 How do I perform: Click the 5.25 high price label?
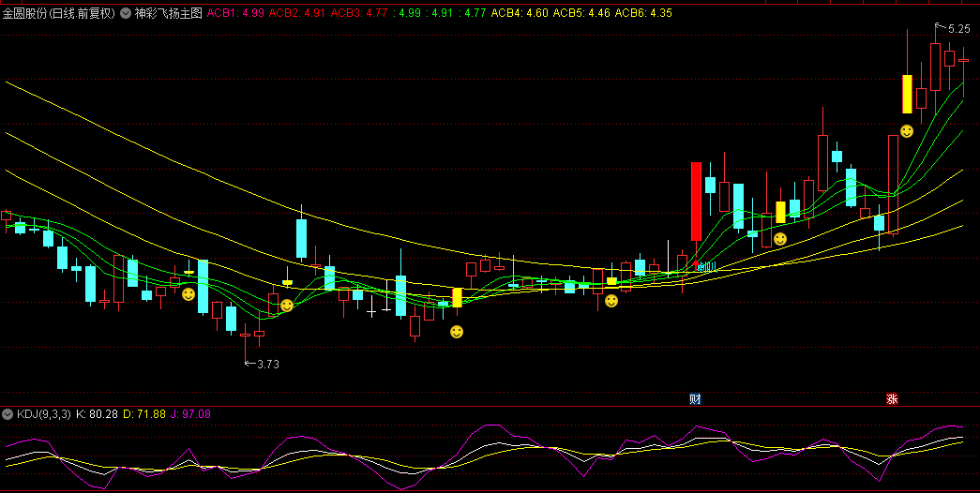(959, 29)
